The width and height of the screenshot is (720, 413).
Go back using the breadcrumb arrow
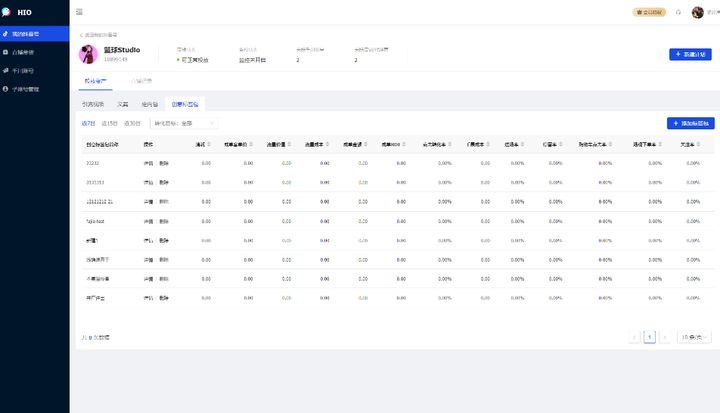pyautogui.click(x=81, y=34)
